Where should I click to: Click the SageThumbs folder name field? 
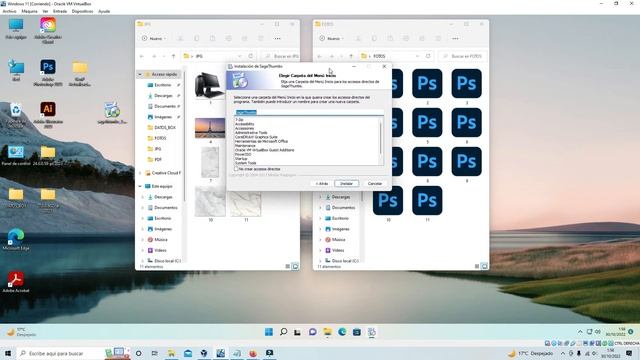(x=309, y=112)
